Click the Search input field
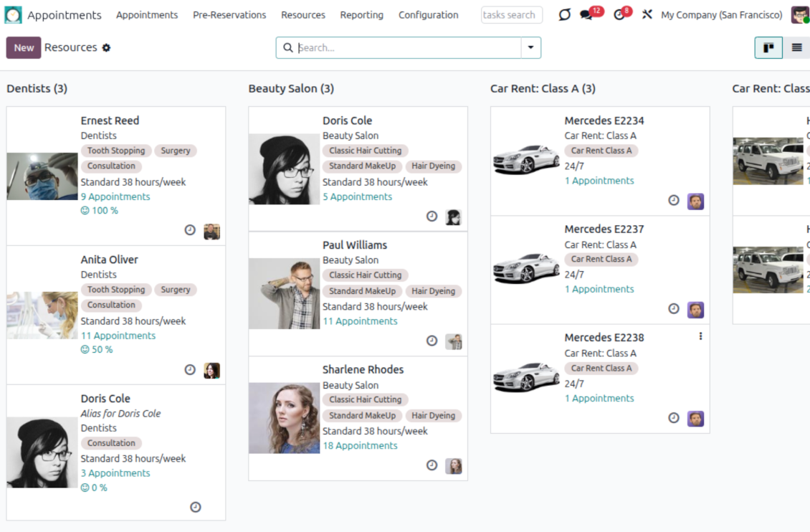This screenshot has width=810, height=532. (x=409, y=48)
